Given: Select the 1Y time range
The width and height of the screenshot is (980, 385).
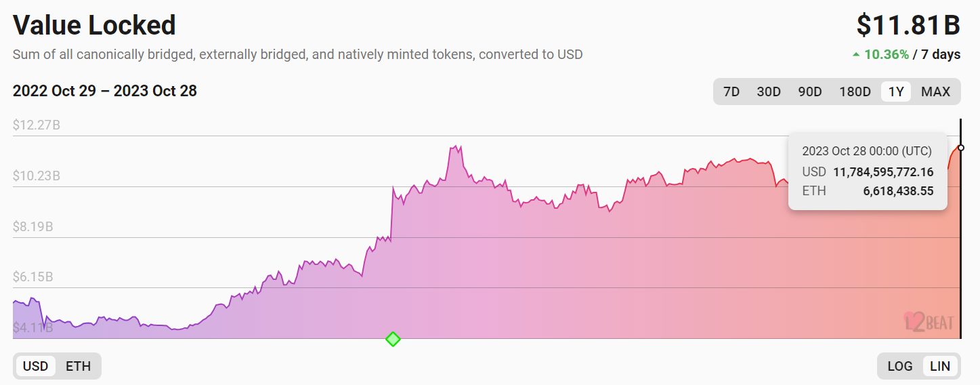Looking at the screenshot, I should click(x=896, y=92).
